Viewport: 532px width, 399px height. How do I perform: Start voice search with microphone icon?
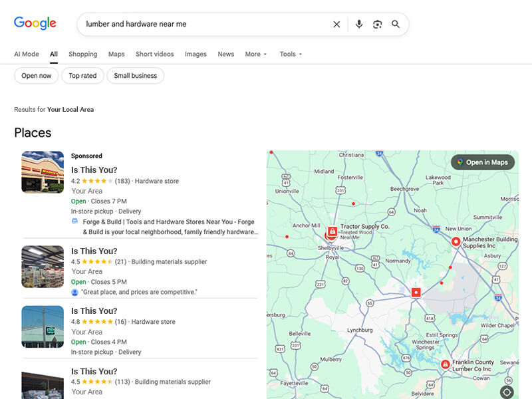(359, 25)
